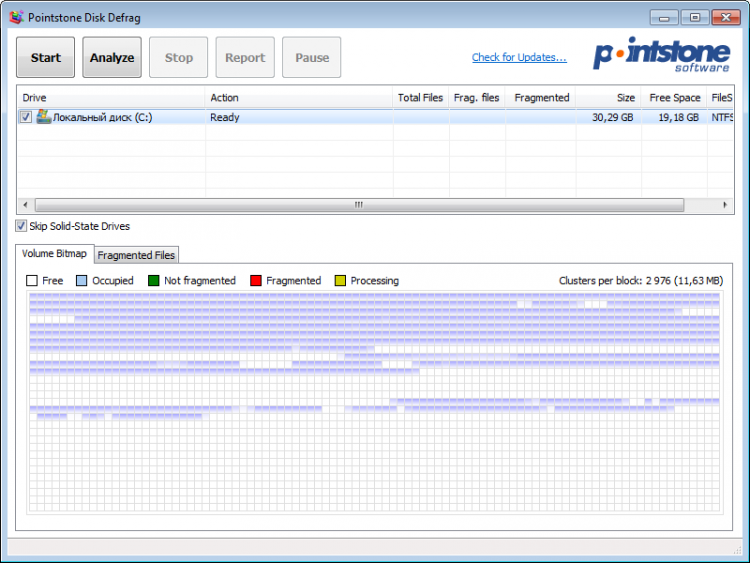Sort by the Action column header
Image resolution: width=750 pixels, height=563 pixels.
coord(299,98)
